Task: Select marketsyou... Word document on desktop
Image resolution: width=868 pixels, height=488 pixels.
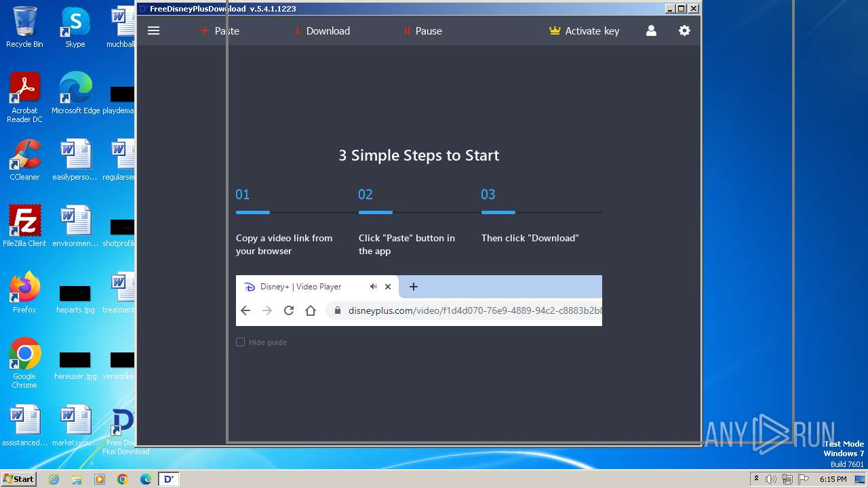Action: pyautogui.click(x=75, y=426)
